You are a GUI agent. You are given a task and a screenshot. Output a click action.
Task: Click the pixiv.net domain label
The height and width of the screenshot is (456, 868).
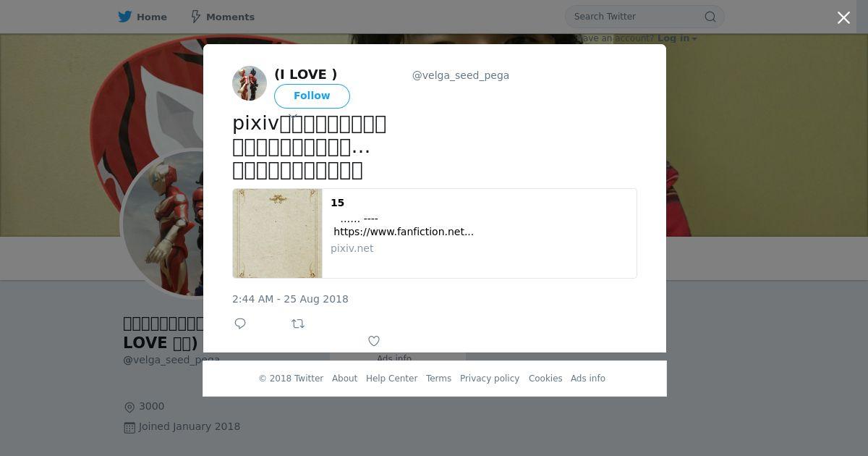pyautogui.click(x=352, y=248)
